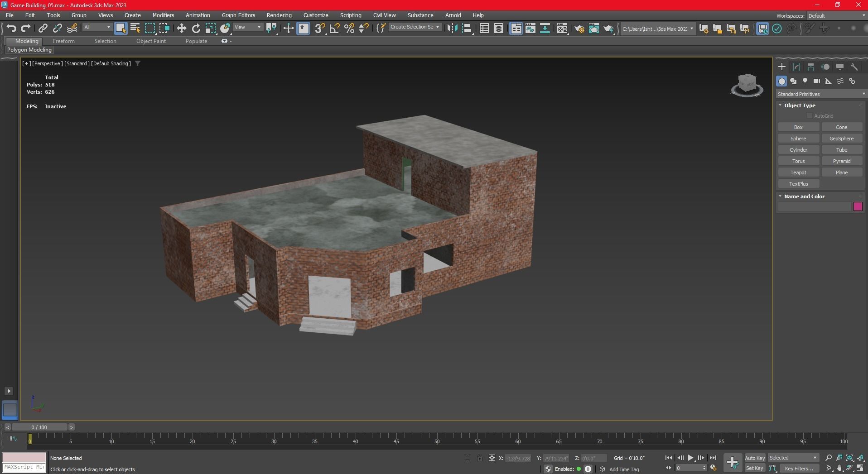This screenshot has width=868, height=474.
Task: Choose the Select and Move tool
Action: pos(182,29)
